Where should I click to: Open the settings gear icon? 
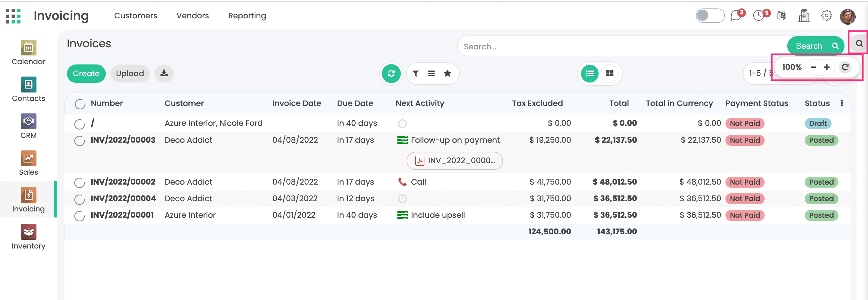826,16
